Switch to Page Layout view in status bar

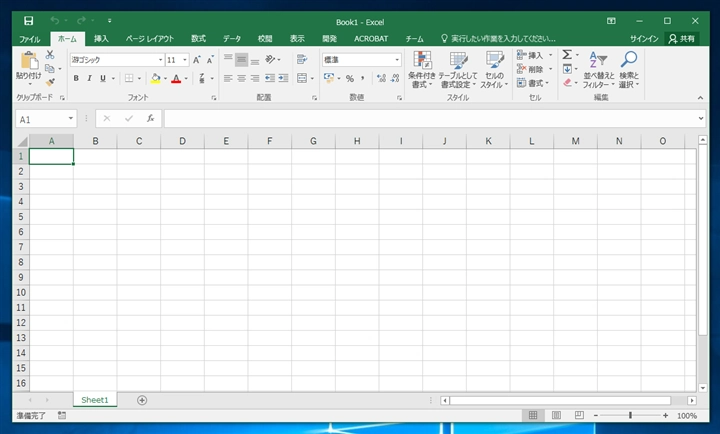pos(556,415)
